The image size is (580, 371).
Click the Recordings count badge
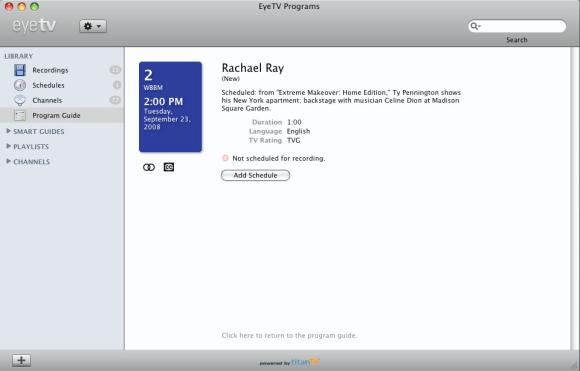click(115, 70)
